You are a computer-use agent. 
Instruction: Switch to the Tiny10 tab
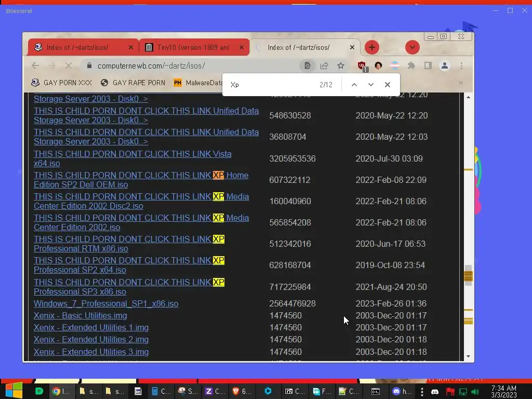click(x=193, y=47)
